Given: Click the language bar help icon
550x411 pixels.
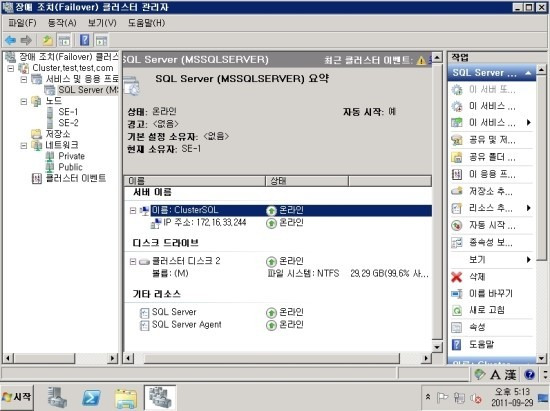Looking at the screenshot, I should click(529, 375).
